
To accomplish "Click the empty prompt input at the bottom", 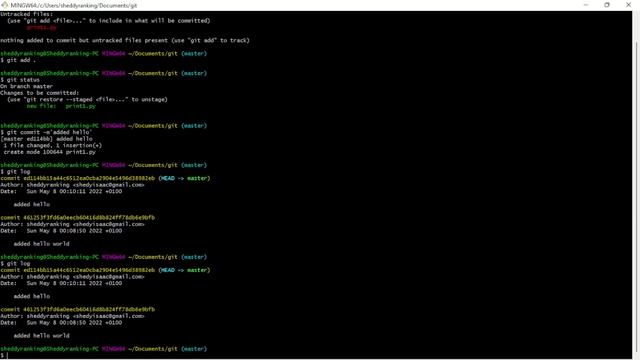I will pos(5,356).
